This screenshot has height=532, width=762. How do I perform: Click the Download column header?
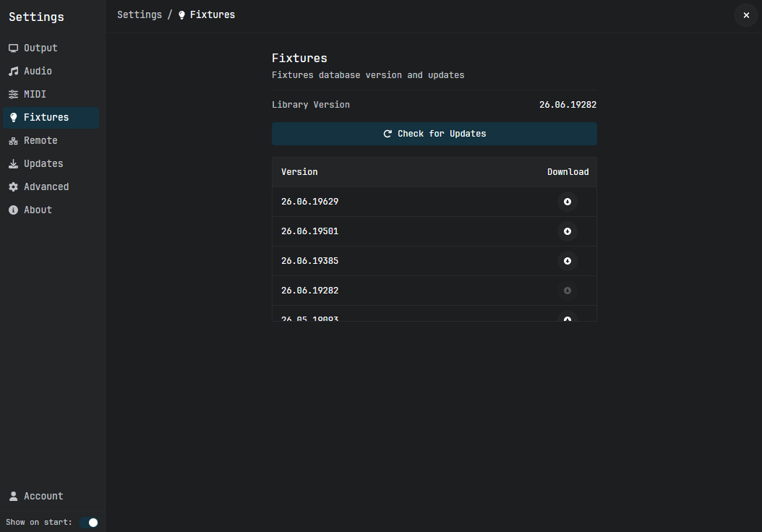568,172
